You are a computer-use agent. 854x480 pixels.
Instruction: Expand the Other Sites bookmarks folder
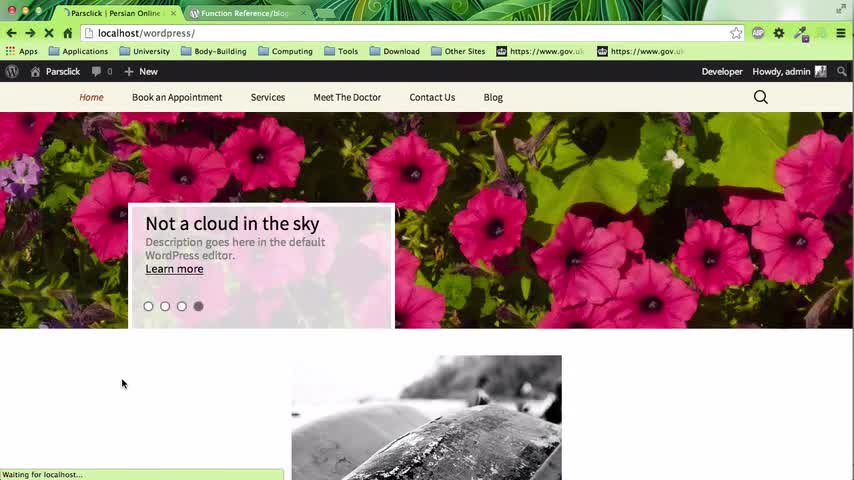[458, 51]
